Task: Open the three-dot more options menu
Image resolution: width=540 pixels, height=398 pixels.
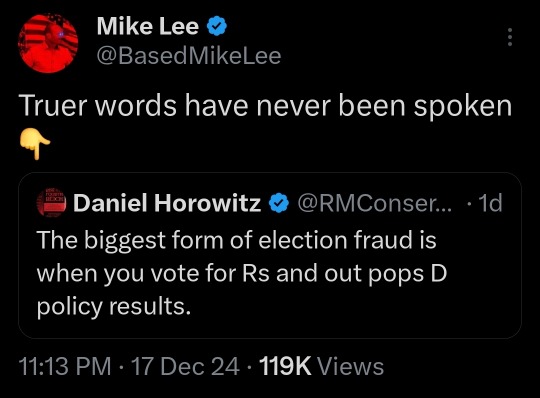Action: (510, 37)
